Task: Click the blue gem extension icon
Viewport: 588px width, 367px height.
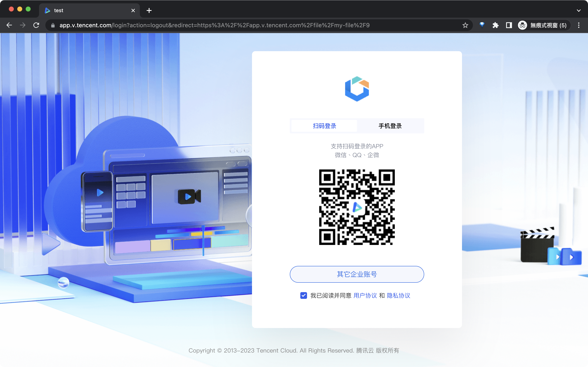Action: (482, 25)
